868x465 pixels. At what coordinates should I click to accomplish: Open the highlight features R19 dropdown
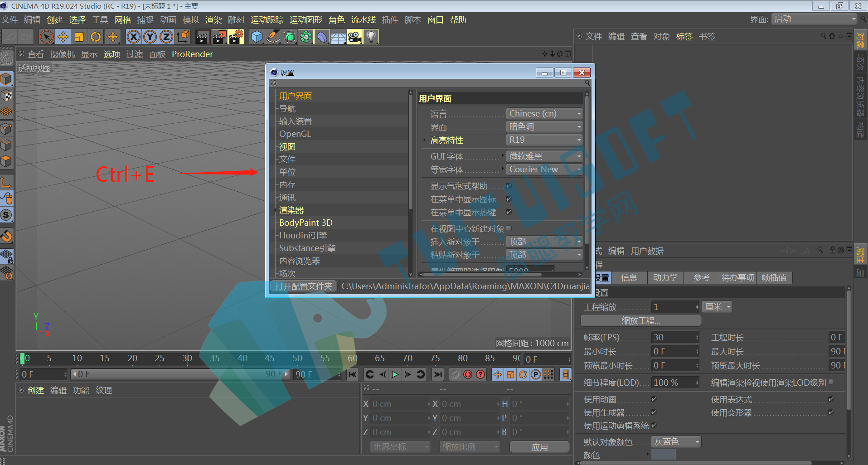pos(544,140)
